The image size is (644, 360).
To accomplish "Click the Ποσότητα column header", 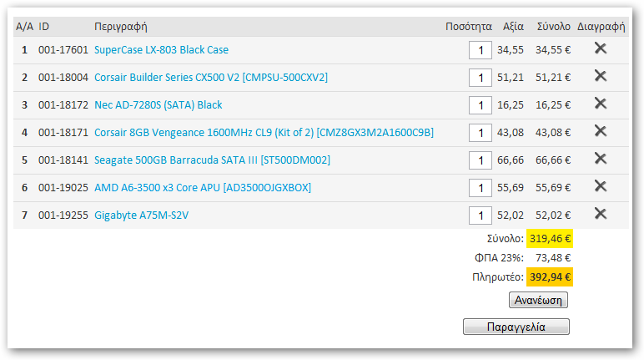I will click(x=469, y=27).
